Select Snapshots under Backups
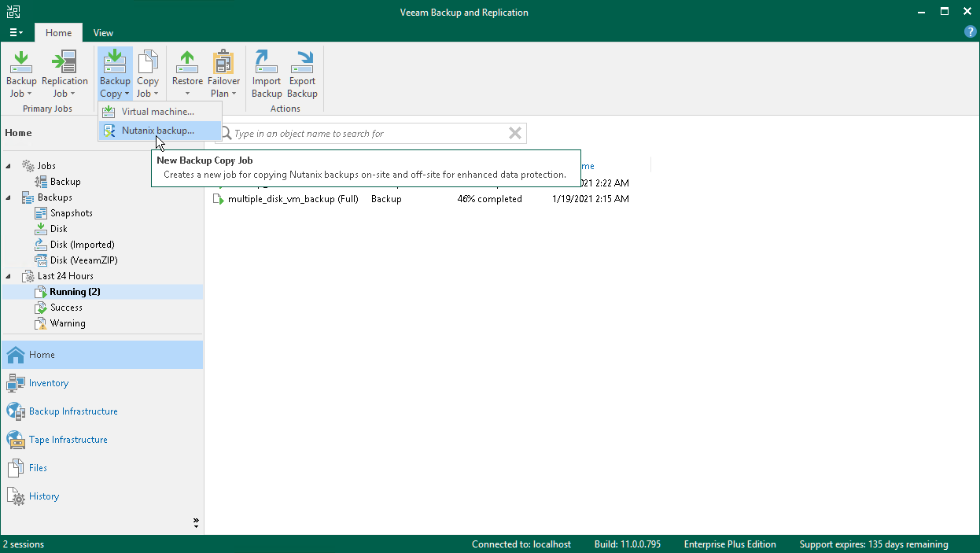Viewport: 980px width, 553px height. point(72,213)
